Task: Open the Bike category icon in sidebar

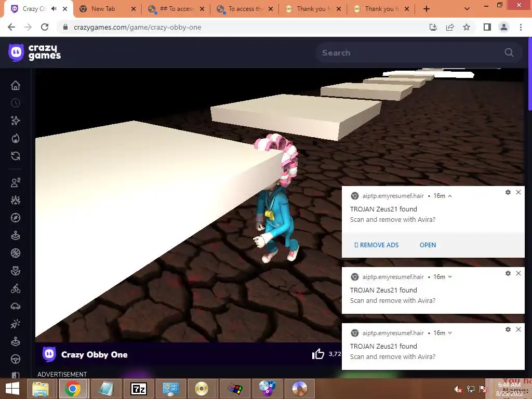Action: (16, 289)
